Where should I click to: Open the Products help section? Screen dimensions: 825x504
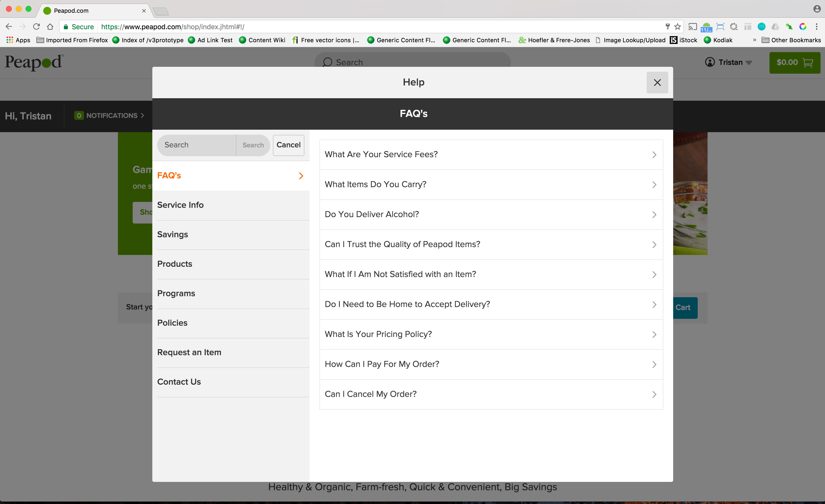pos(231,264)
